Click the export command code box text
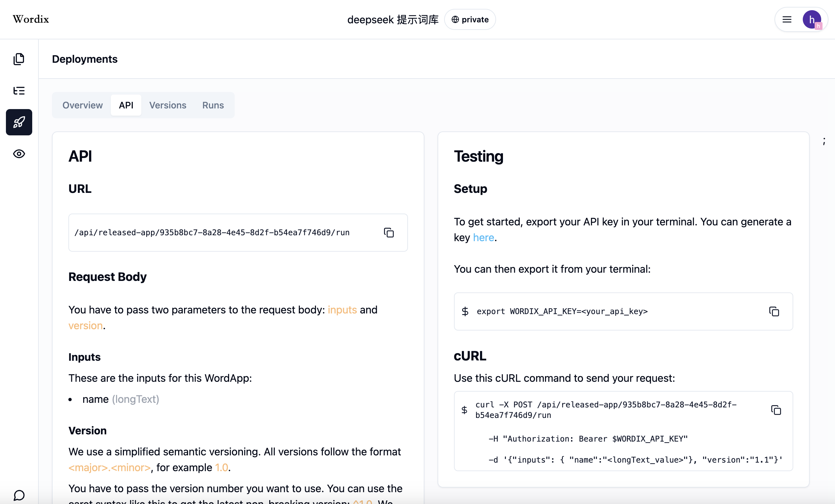The image size is (835, 504). click(x=562, y=311)
